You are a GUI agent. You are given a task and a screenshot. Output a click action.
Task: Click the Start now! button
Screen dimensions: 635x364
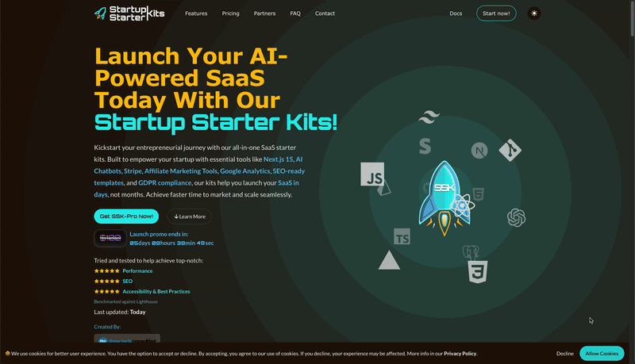[x=496, y=13]
